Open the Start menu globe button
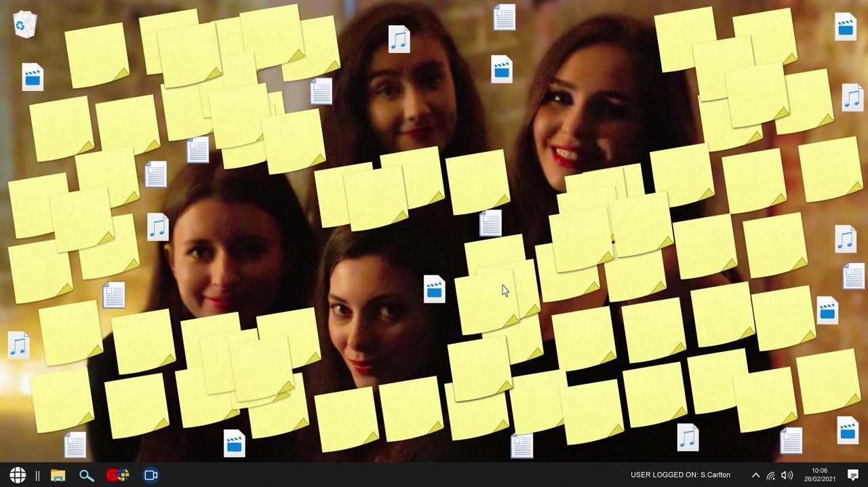The image size is (868, 487). pos(18,475)
